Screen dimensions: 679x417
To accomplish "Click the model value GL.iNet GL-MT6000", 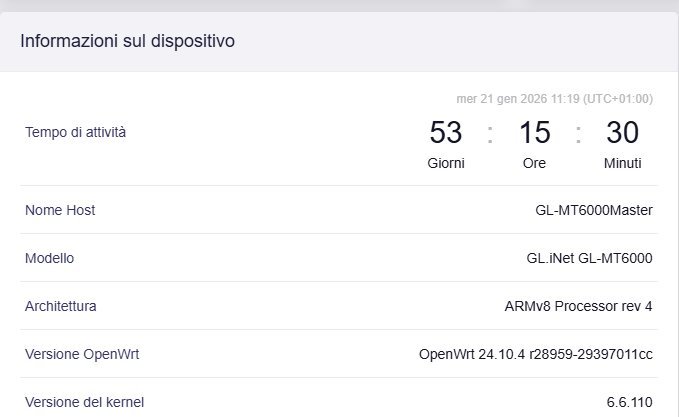I will pyautogui.click(x=589, y=258).
